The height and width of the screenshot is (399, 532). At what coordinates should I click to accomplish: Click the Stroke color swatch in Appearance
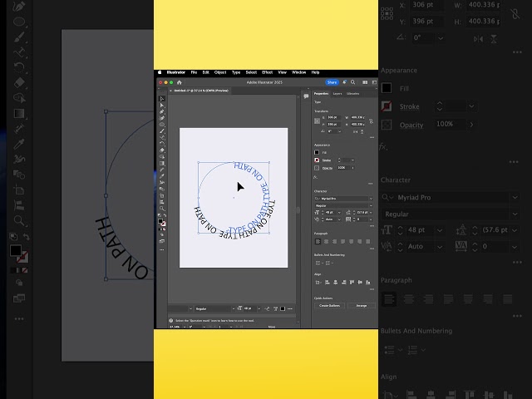point(317,160)
